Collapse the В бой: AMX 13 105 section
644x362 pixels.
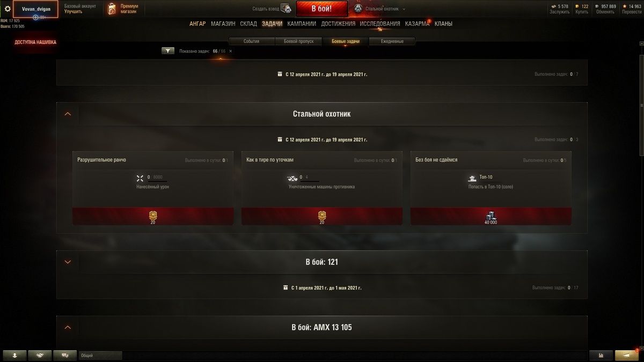pyautogui.click(x=68, y=327)
